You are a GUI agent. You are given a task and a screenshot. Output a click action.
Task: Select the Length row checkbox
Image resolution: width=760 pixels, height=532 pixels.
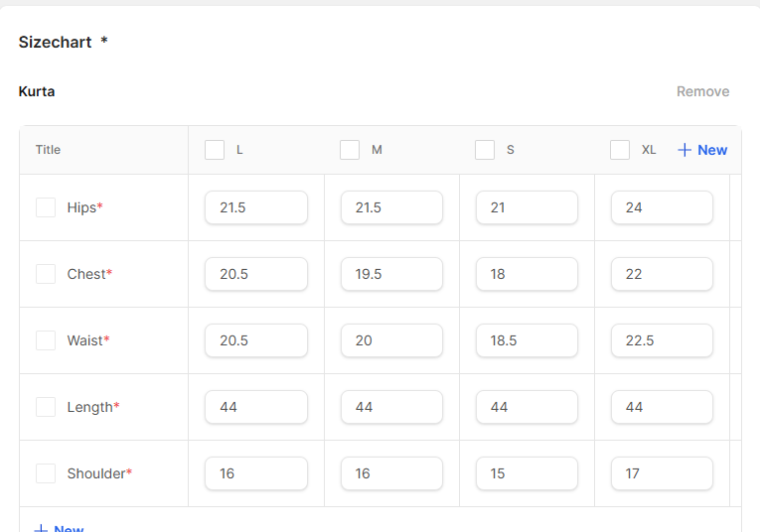[46, 407]
